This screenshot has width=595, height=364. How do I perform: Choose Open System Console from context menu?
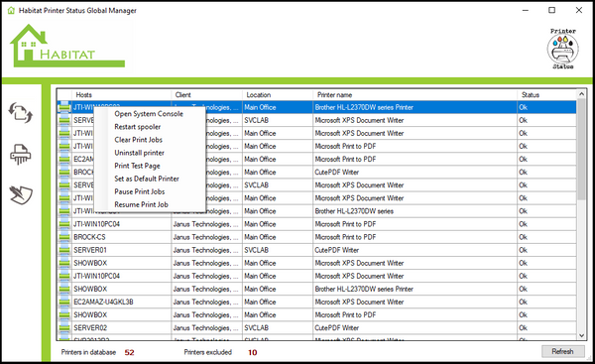pos(149,114)
